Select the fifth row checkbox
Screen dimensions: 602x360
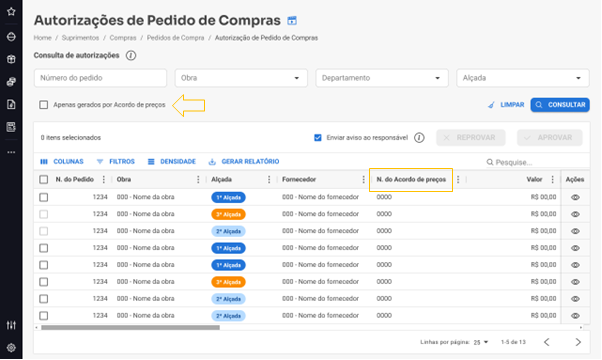click(x=44, y=265)
